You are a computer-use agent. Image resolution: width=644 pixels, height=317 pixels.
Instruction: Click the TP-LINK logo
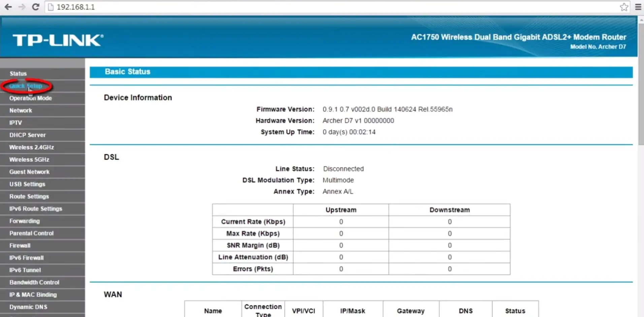[57, 39]
